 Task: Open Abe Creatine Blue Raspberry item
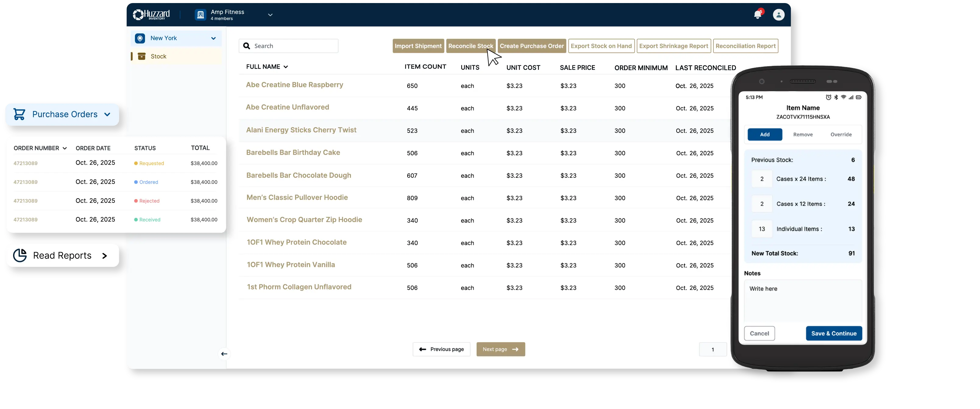click(x=295, y=84)
